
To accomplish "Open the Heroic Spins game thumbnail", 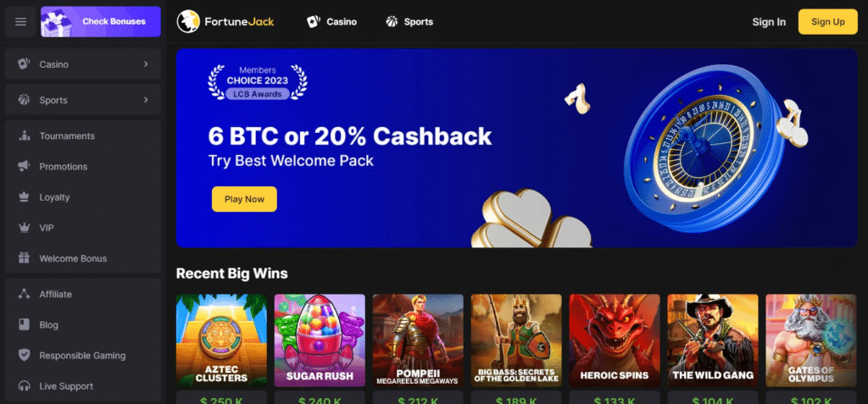I will coord(615,340).
